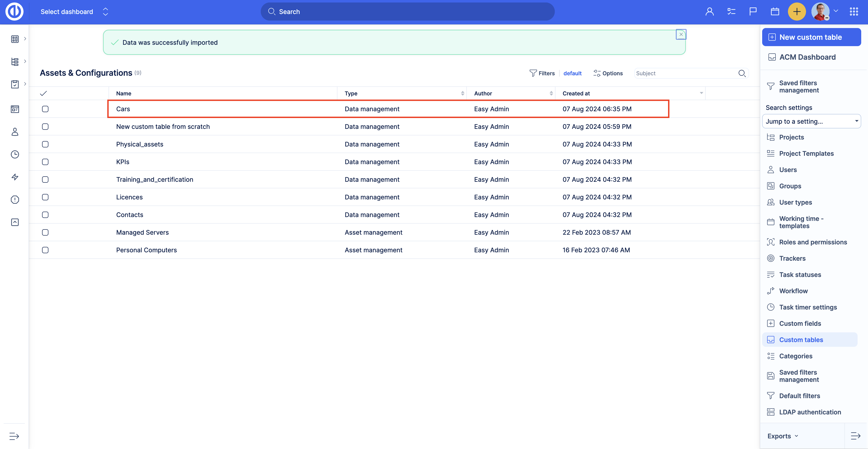
Task: Click the New custom table button
Action: [811, 37]
